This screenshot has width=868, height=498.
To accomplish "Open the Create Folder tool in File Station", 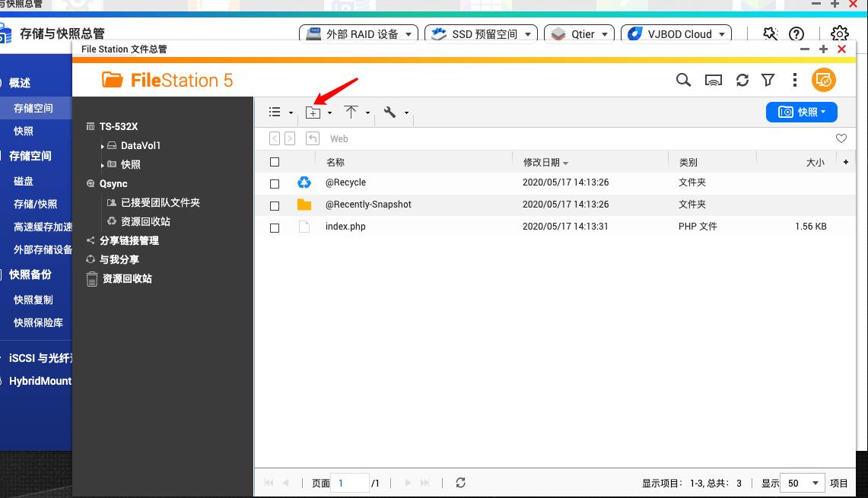I will 314,112.
